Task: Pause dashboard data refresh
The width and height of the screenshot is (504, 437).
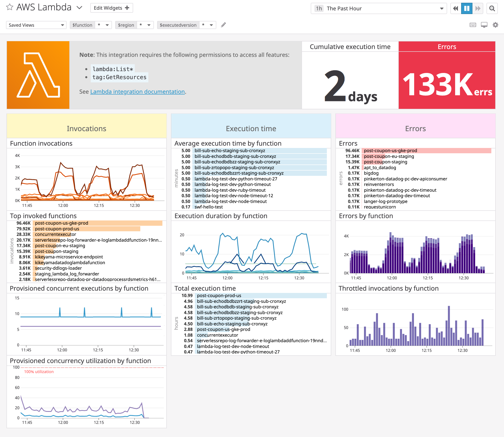Action: click(x=467, y=8)
